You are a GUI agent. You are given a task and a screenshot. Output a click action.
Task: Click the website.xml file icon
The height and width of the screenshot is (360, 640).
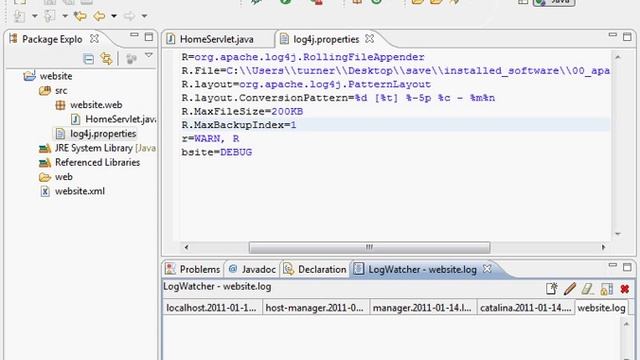pyautogui.click(x=45, y=191)
